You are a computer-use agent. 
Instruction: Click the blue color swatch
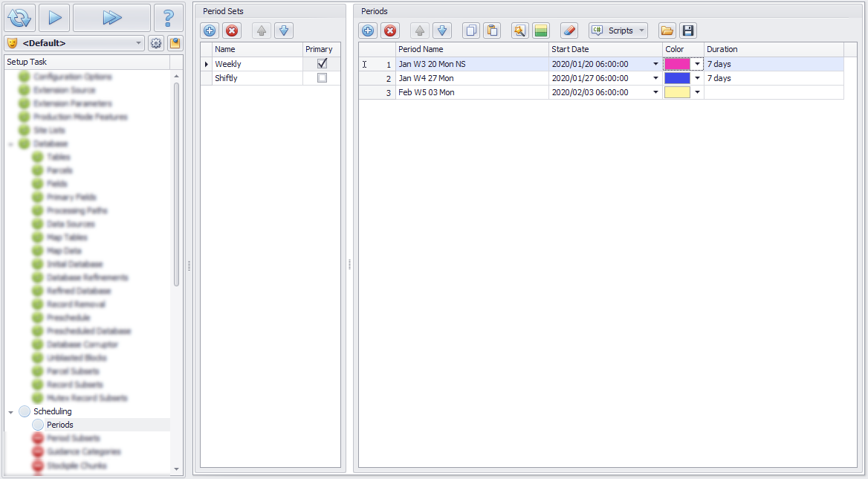tap(678, 78)
